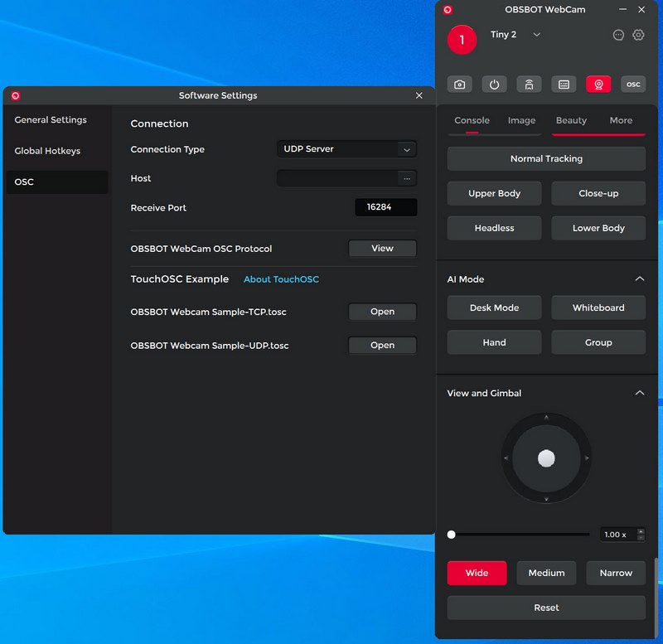Open OBSBOT Webcam Sample-TCP.tosc
Screen dimensions: 663x644
tap(382, 312)
